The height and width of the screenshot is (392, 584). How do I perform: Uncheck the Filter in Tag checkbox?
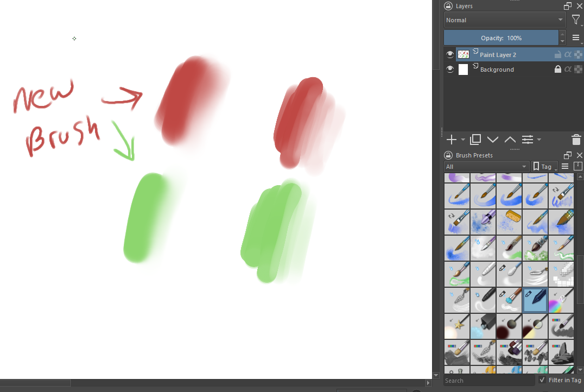pyautogui.click(x=542, y=380)
